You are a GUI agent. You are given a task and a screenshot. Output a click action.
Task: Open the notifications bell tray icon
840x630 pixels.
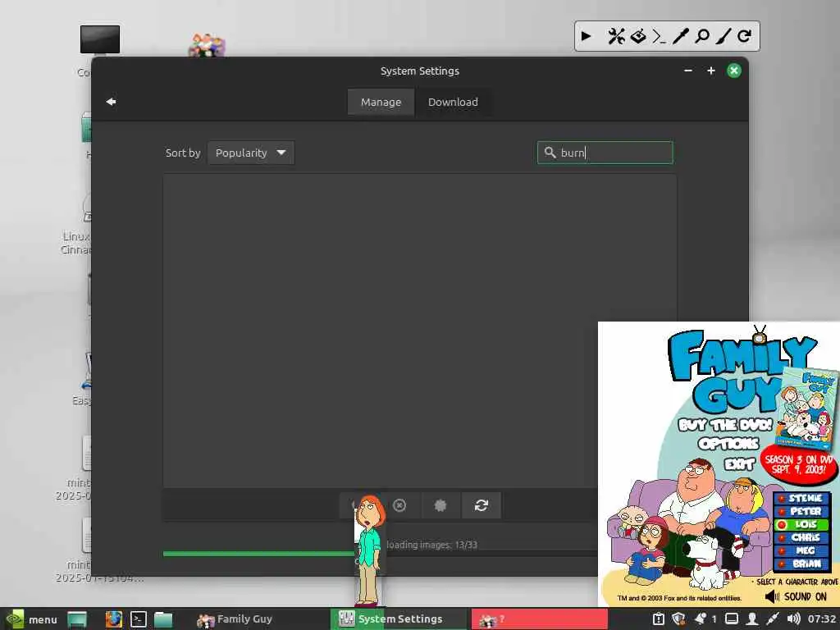(x=700, y=619)
